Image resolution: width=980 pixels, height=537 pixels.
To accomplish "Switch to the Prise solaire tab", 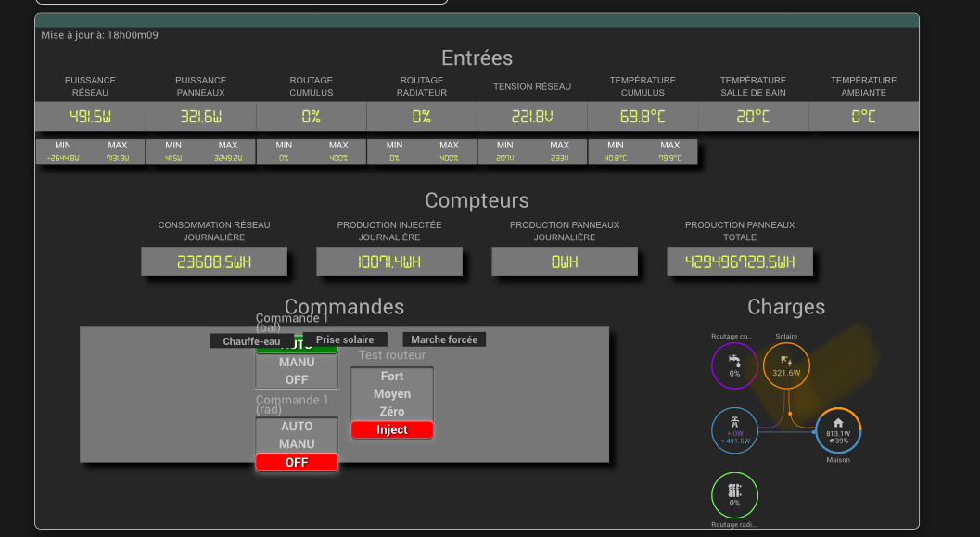I will click(345, 339).
